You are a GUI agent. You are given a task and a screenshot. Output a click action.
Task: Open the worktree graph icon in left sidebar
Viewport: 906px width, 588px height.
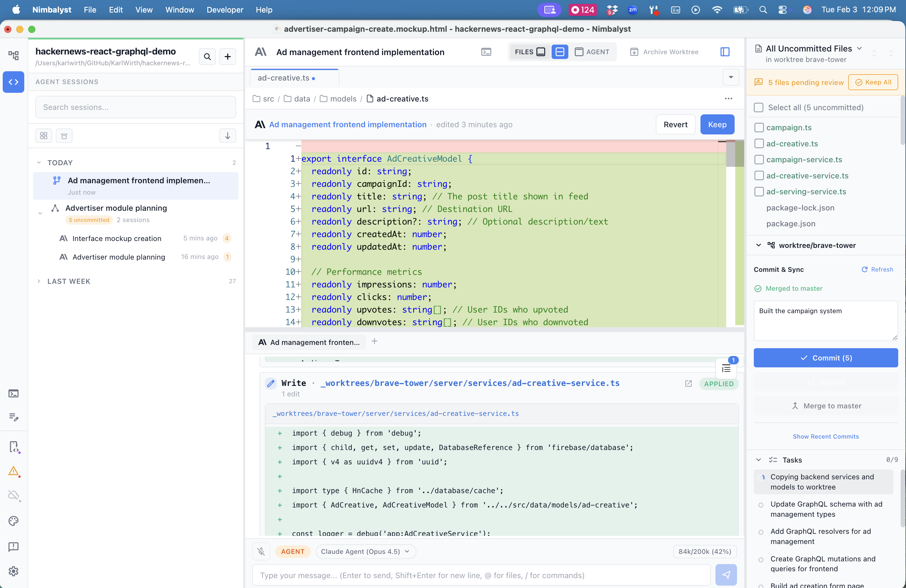[x=14, y=55]
